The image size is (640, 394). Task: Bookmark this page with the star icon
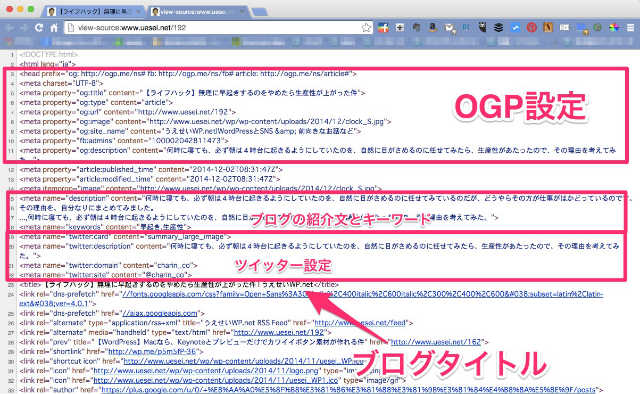pos(366,28)
